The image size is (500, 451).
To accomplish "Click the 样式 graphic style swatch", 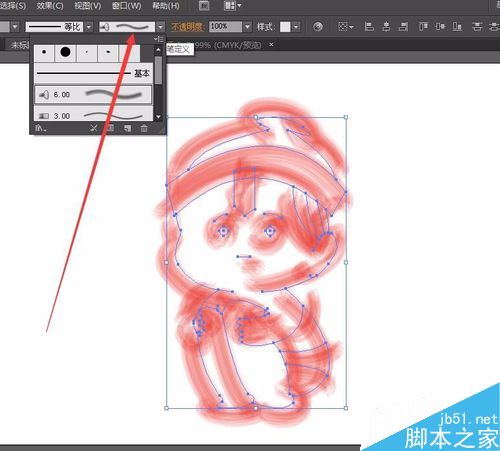I will pyautogui.click(x=285, y=26).
